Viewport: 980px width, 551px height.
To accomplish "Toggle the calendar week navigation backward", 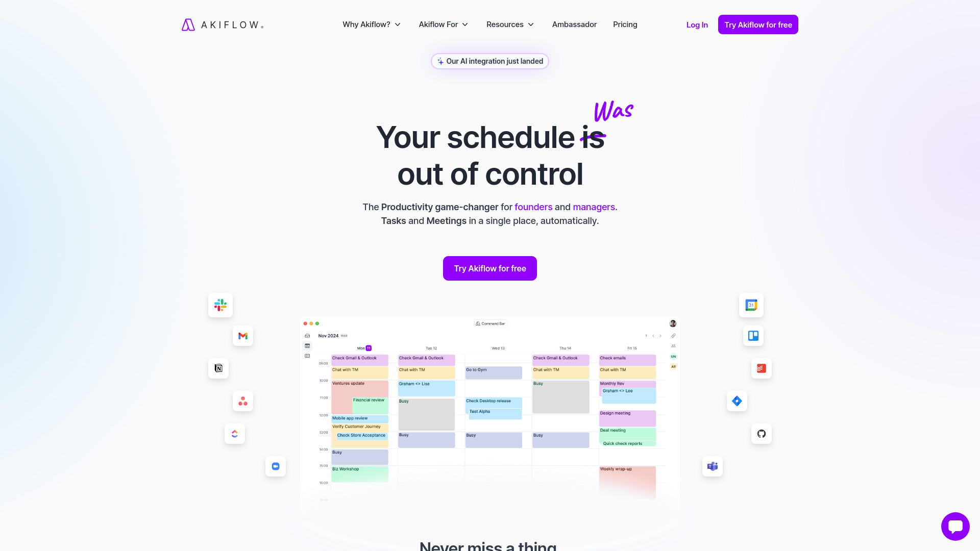I will (653, 336).
